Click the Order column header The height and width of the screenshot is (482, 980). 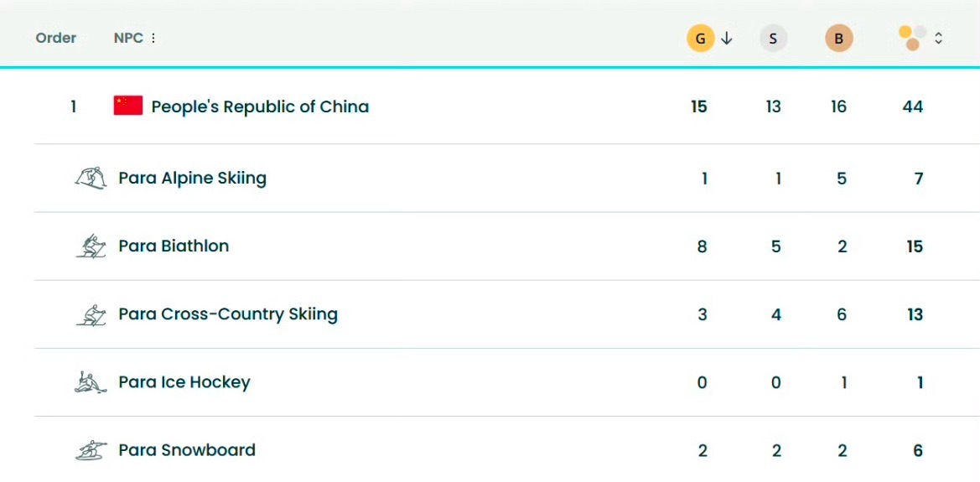coord(56,38)
